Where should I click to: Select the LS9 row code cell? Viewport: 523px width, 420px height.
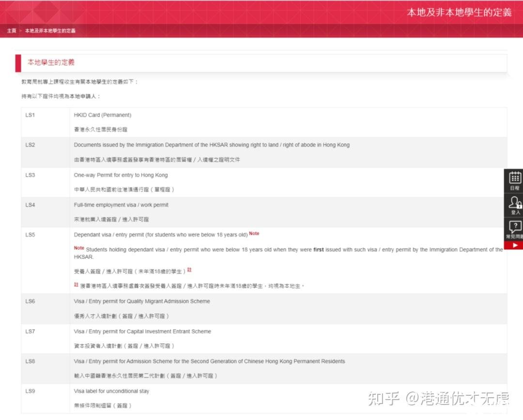point(46,398)
